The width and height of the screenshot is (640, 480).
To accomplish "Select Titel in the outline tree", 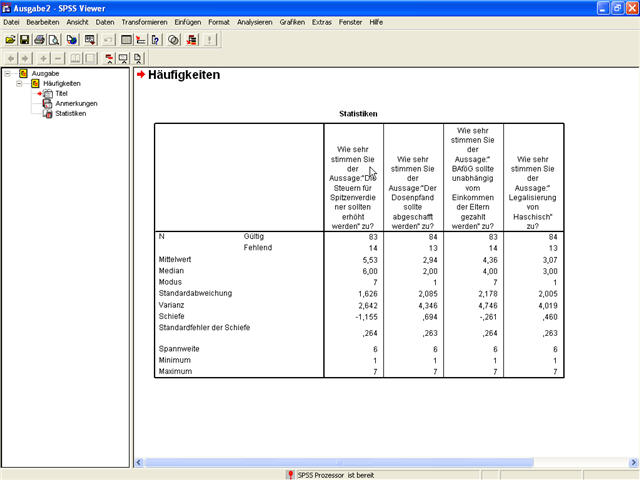I will point(61,93).
